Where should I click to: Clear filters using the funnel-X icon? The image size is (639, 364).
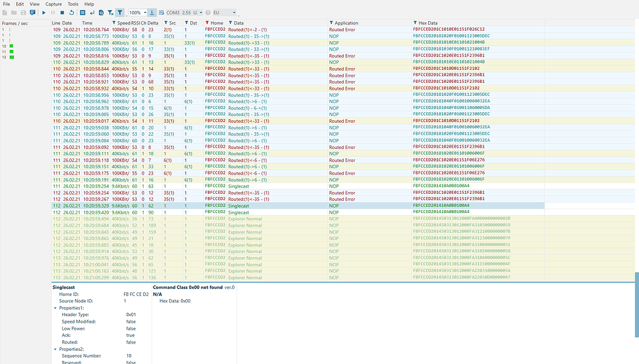point(110,12)
